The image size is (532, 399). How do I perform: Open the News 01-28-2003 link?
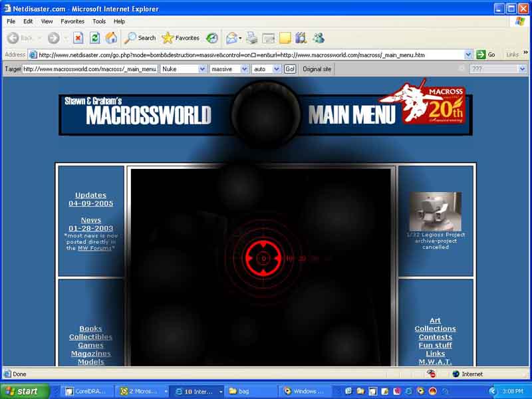90,224
